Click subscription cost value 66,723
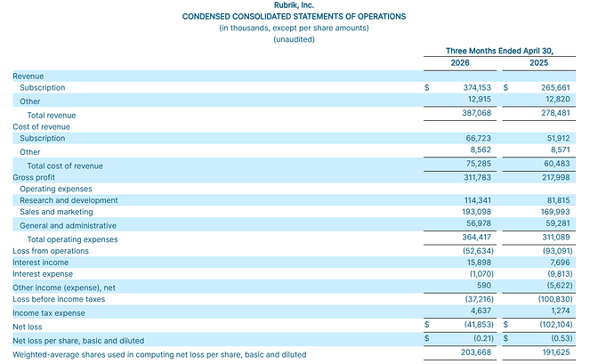614x364 pixels. (478, 138)
